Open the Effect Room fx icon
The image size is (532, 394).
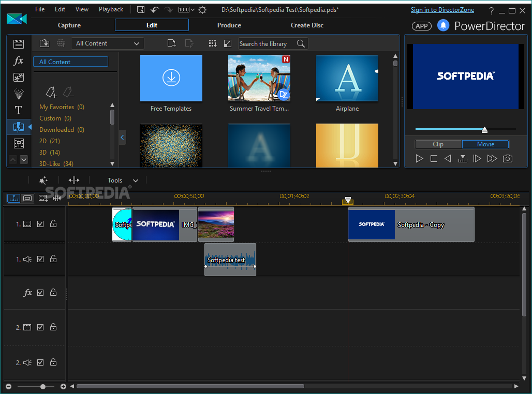[x=19, y=60]
